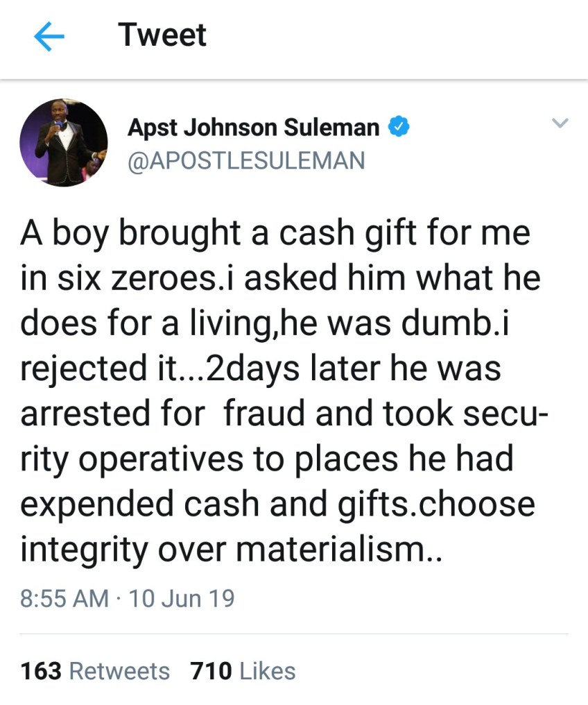Click the bold number 710
Screen dimensions: 588x705
(211, 671)
